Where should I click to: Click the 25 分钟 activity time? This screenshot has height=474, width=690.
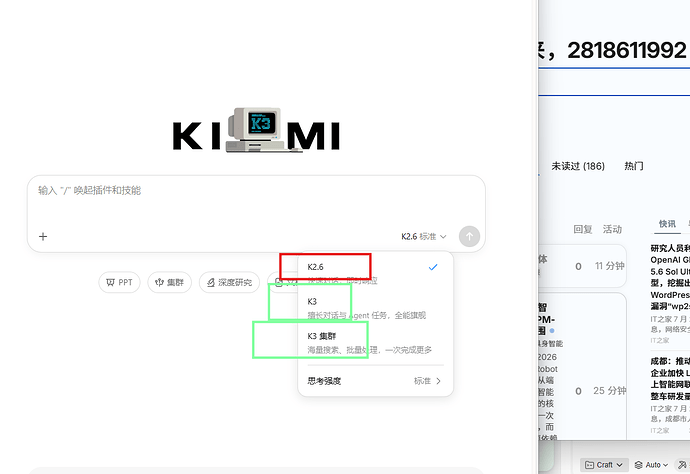click(x=609, y=390)
